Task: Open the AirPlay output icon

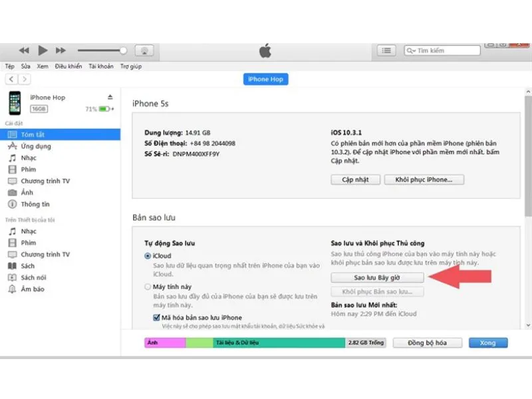Action: (144, 51)
